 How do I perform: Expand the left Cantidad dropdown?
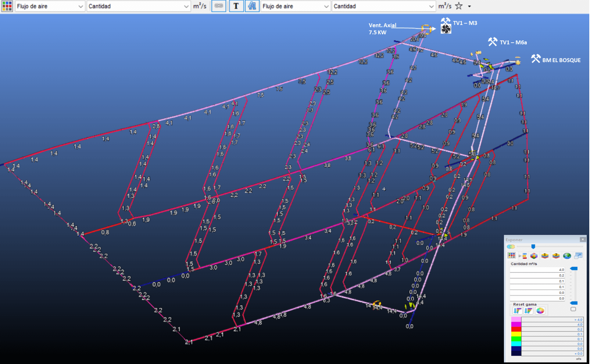coord(138,6)
